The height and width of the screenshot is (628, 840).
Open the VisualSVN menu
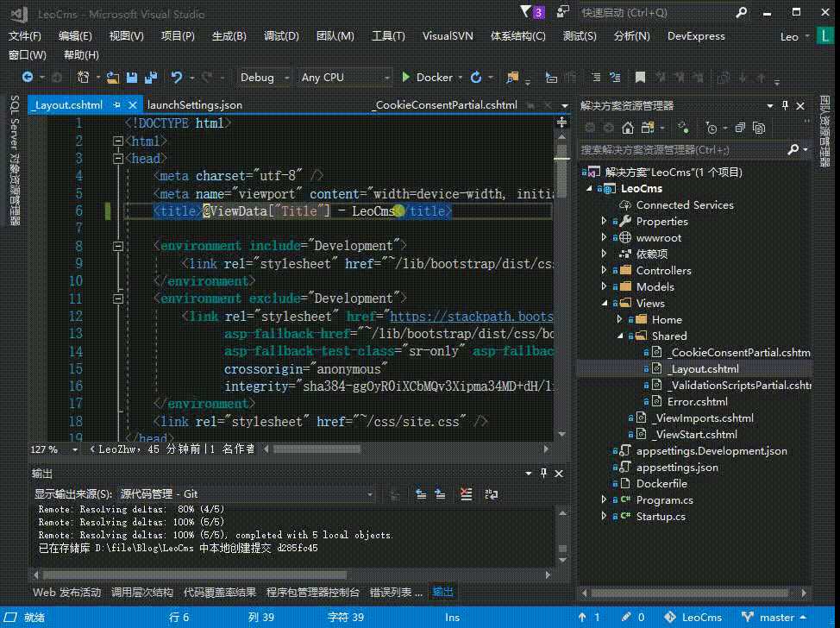(x=448, y=36)
